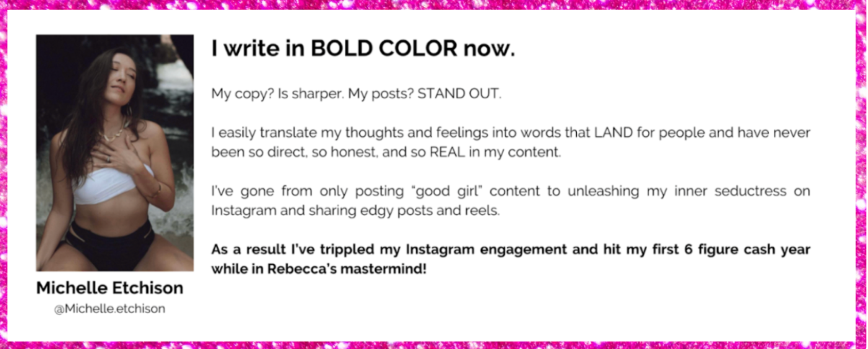Select the name Michelle Etchison under the photo

click(x=110, y=288)
